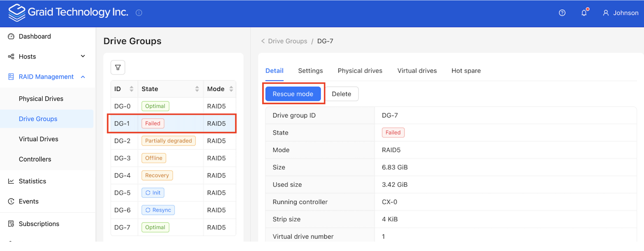Select the DG-6 row ID
The image size is (644, 251).
point(122,210)
